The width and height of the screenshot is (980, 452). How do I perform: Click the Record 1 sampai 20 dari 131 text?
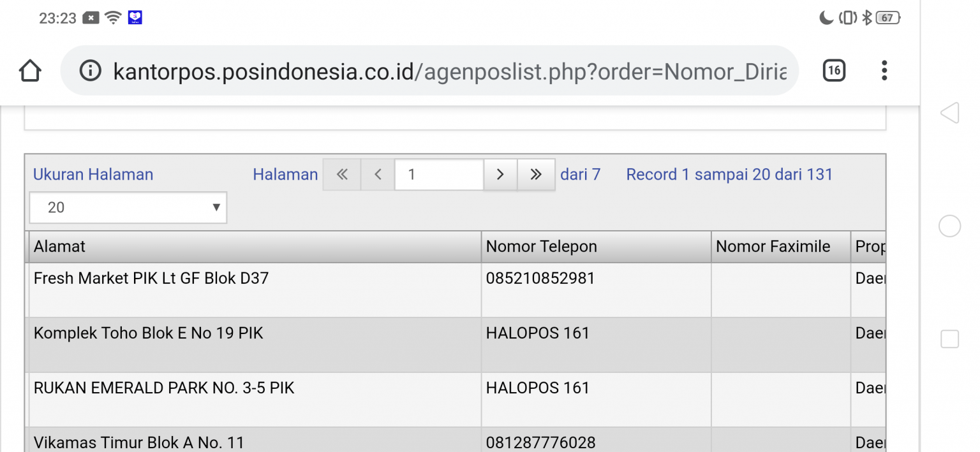pos(729,174)
